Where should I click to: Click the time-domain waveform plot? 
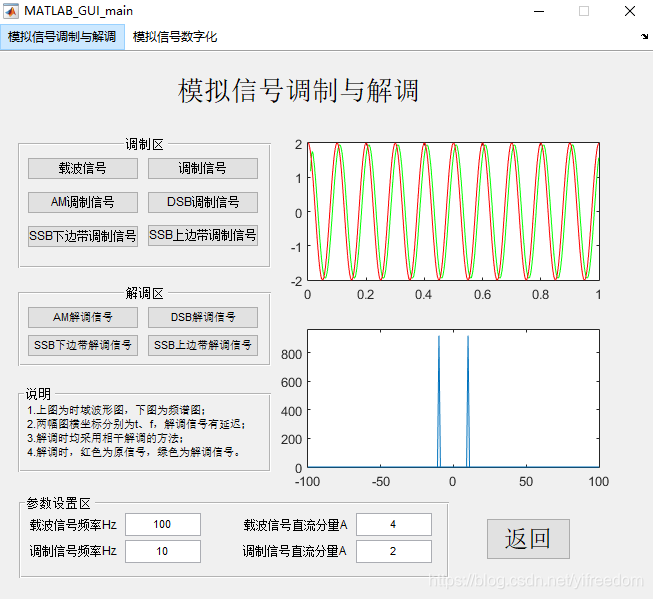click(454, 212)
